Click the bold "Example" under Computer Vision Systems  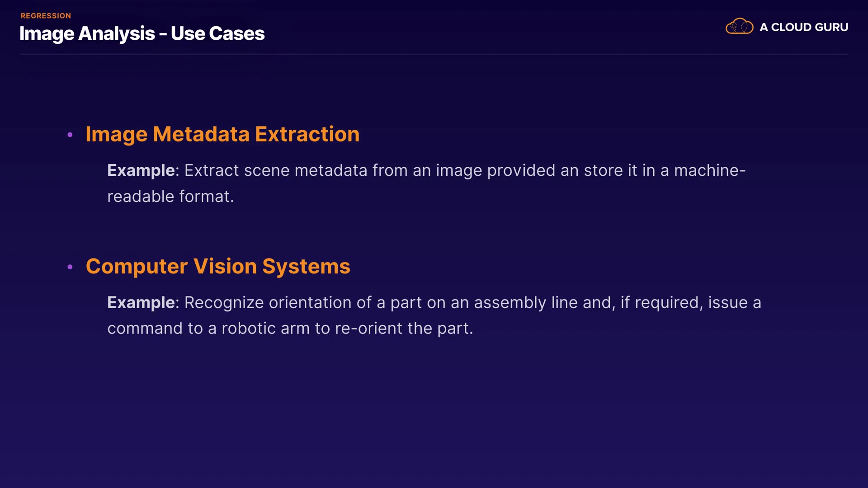[141, 302]
